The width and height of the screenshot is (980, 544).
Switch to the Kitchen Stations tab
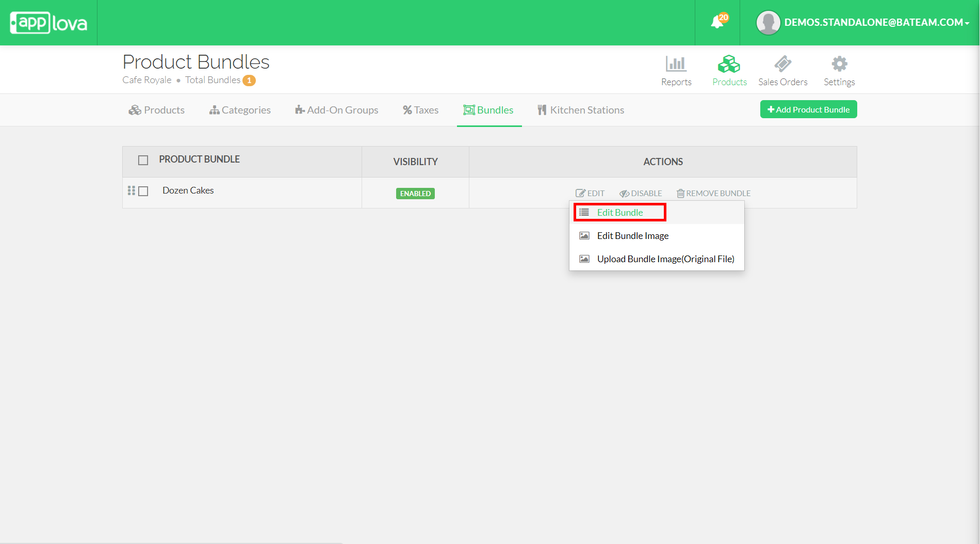click(x=581, y=110)
